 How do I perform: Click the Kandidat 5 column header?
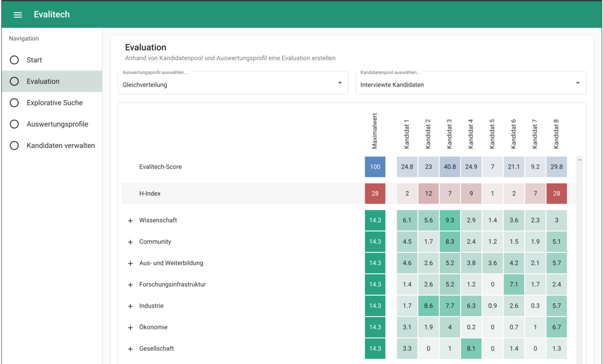pos(492,134)
